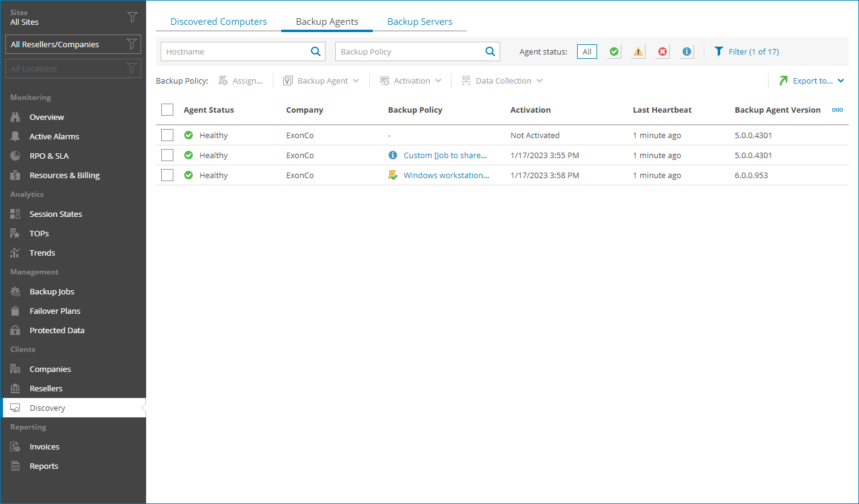
Task: Check the row with version 6.0.0.953
Action: (x=167, y=175)
